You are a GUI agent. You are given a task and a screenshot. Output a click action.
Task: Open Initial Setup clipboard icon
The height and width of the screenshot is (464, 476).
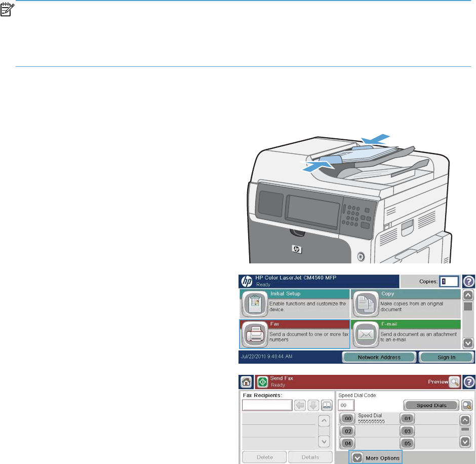pyautogui.click(x=254, y=304)
